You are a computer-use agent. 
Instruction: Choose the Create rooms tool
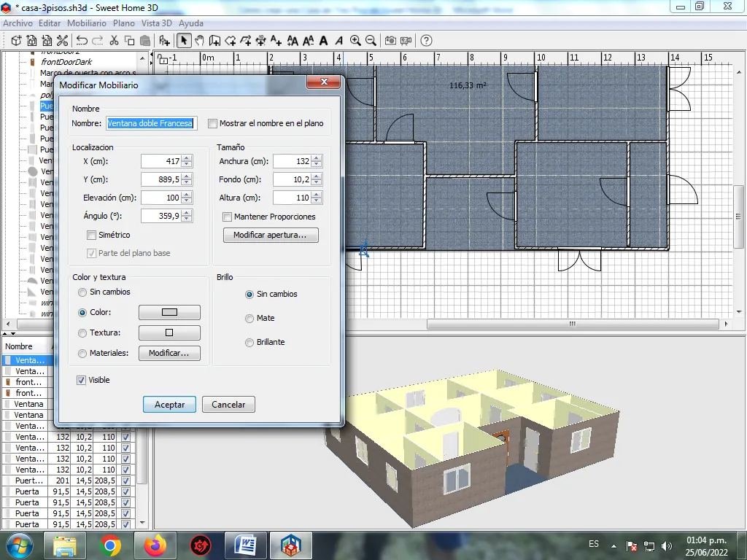(x=230, y=41)
